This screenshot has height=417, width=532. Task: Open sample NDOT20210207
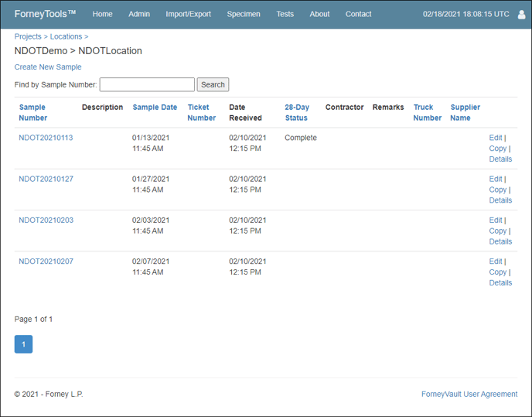click(x=46, y=261)
